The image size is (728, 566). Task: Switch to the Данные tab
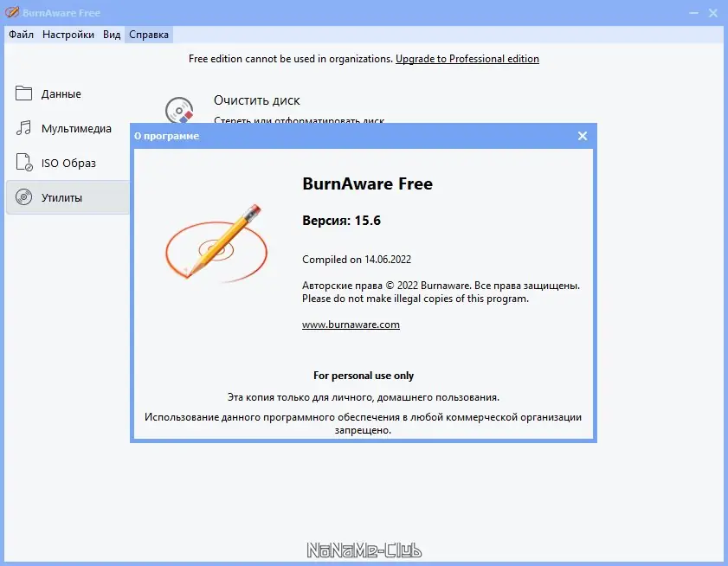point(61,93)
